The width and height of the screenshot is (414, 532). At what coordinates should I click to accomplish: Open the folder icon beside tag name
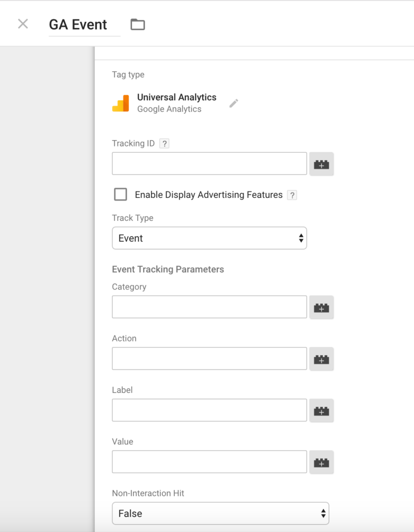[x=138, y=24]
